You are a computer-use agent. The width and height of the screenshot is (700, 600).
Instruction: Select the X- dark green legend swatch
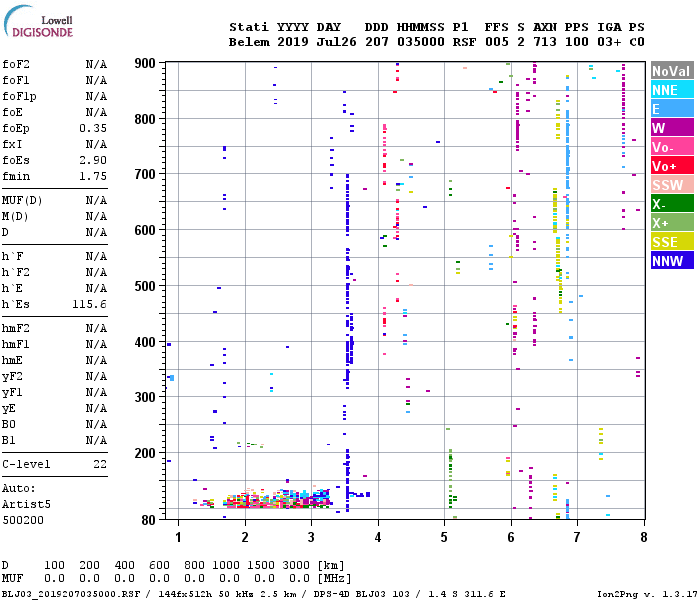point(672,204)
